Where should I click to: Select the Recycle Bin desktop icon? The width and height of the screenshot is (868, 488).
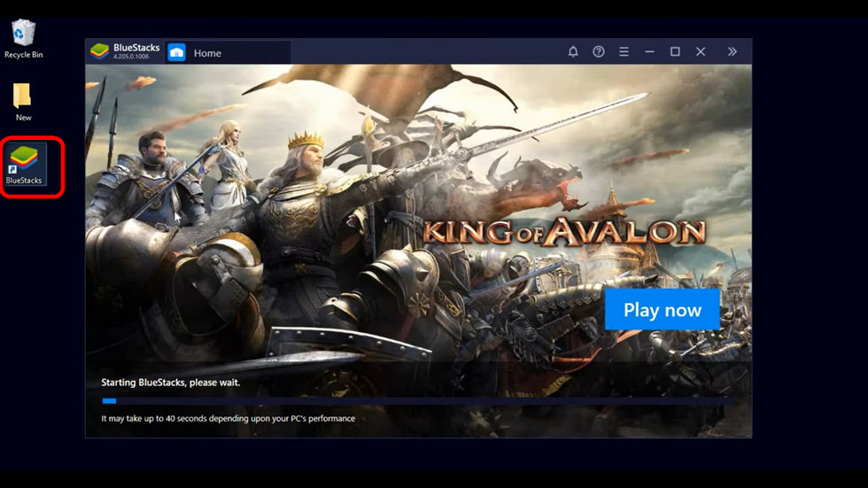[23, 38]
